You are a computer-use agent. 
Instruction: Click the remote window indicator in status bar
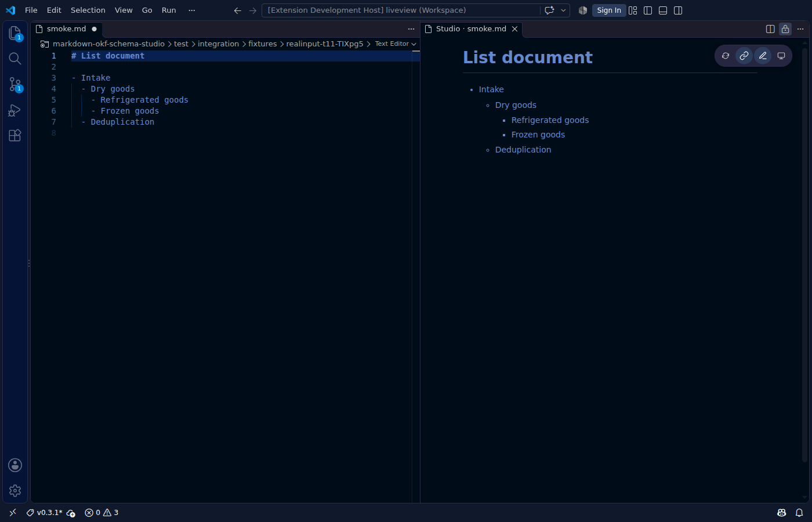click(13, 513)
